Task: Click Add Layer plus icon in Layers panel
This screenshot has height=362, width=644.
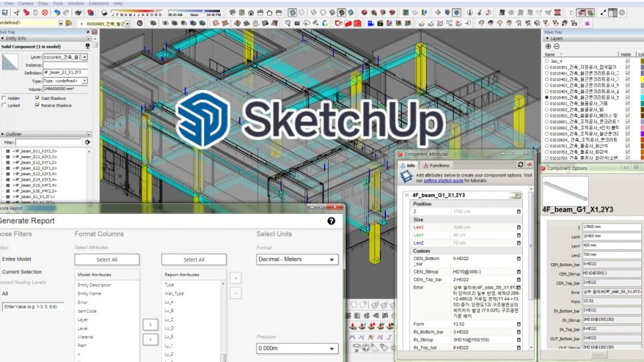Action: pyautogui.click(x=548, y=47)
